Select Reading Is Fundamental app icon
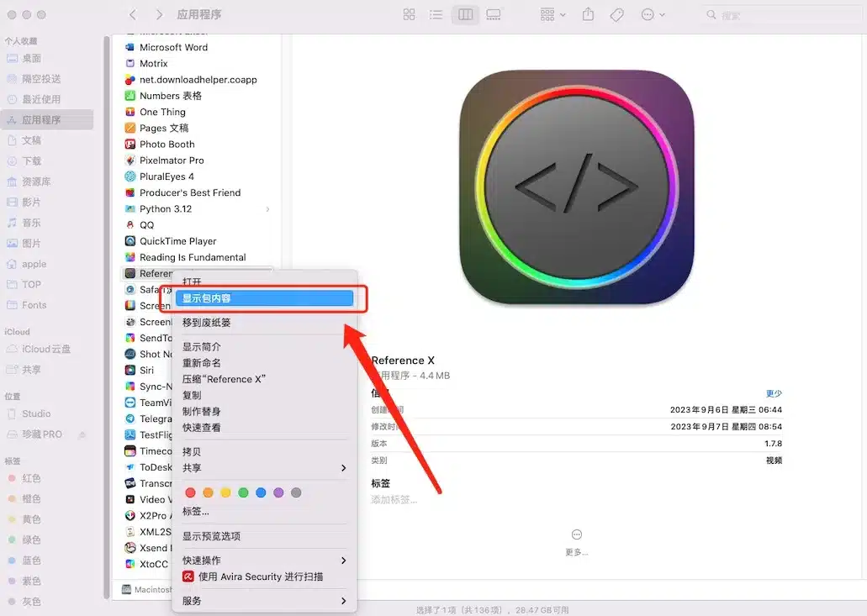 130,257
